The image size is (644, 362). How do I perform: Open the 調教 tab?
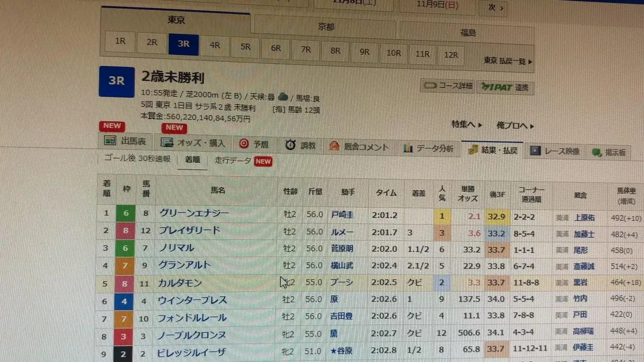click(x=301, y=145)
